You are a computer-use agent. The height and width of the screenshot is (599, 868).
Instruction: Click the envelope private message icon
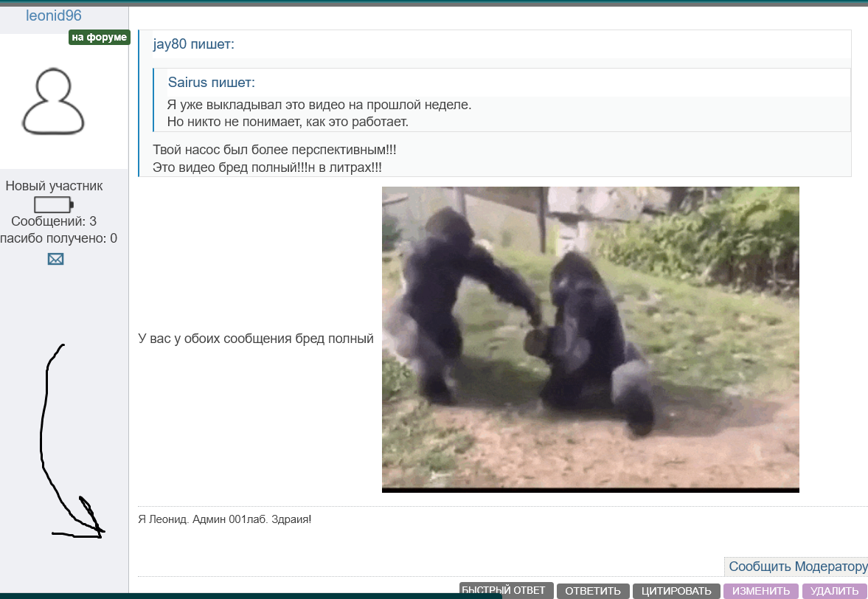pos(55,258)
